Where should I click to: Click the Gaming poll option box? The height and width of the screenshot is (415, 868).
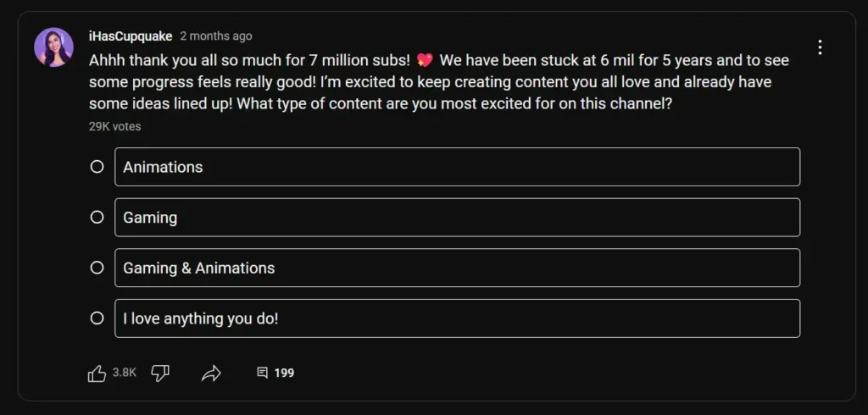457,218
